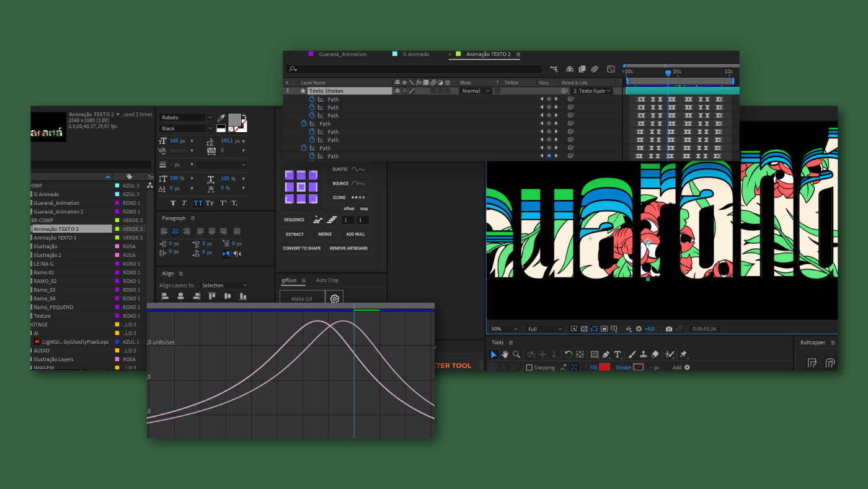Open the Roboto font family dropdown
Viewport: 868px width, 489px height.
(187, 117)
